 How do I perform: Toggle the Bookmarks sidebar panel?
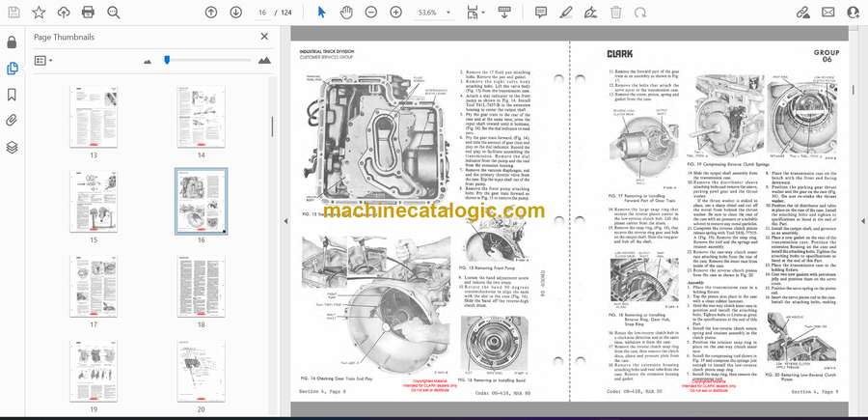(x=12, y=95)
